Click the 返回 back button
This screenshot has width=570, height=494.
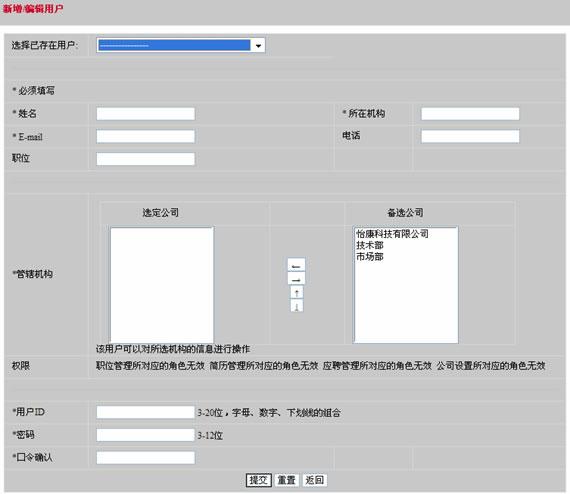tap(314, 480)
